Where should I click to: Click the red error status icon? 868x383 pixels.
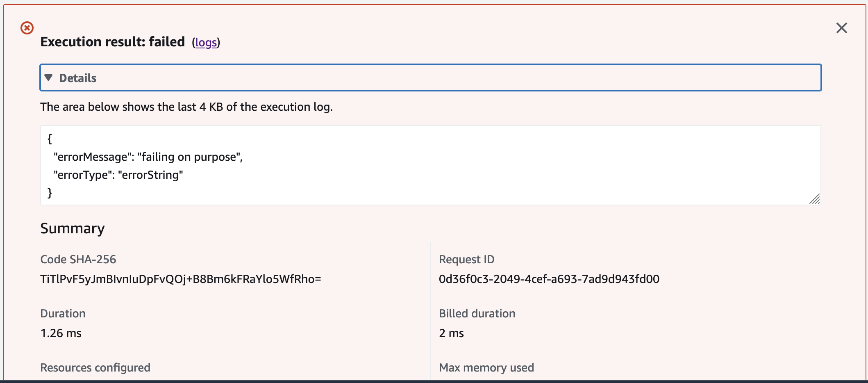pyautogui.click(x=27, y=28)
